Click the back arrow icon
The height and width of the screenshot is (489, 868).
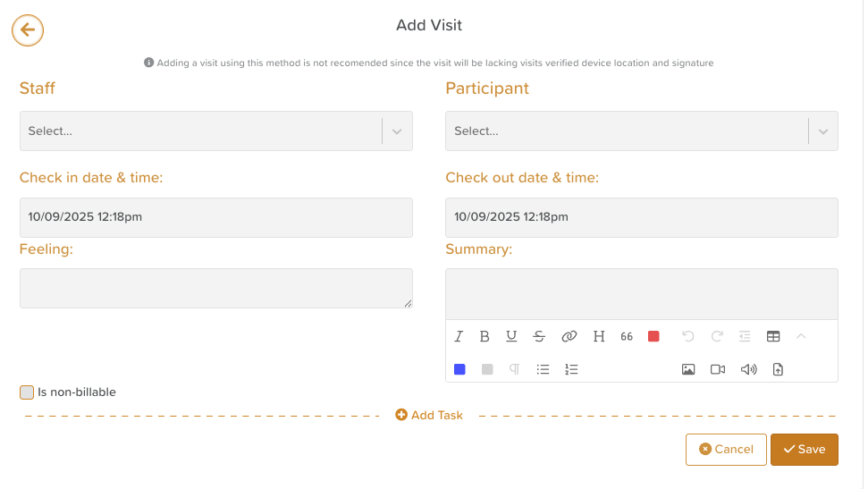click(28, 30)
